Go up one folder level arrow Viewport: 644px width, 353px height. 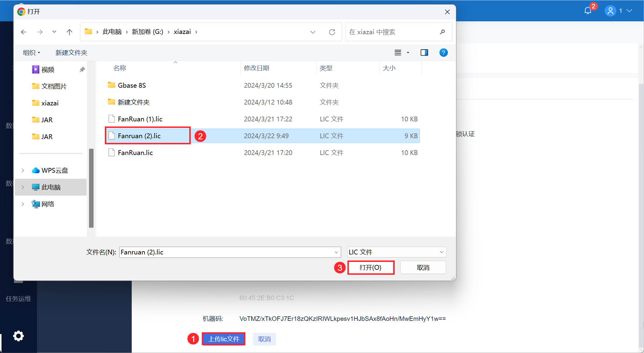coord(69,32)
